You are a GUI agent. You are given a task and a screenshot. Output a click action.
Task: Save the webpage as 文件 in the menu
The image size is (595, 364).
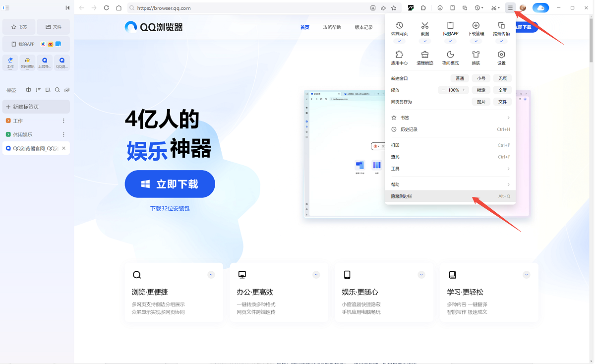[502, 102]
